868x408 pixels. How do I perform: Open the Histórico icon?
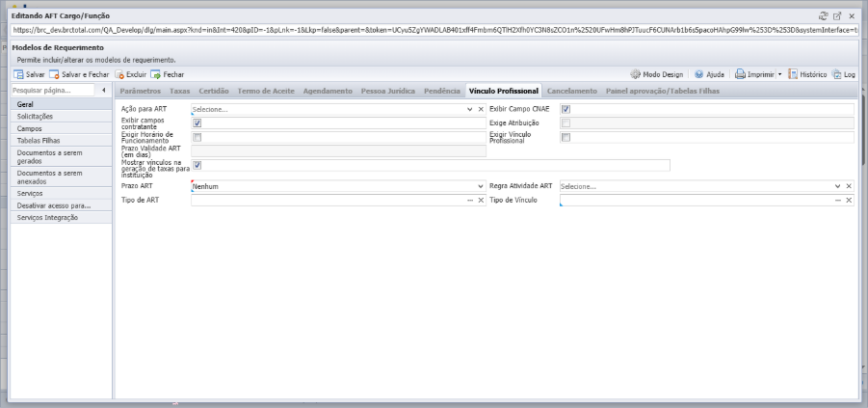793,74
